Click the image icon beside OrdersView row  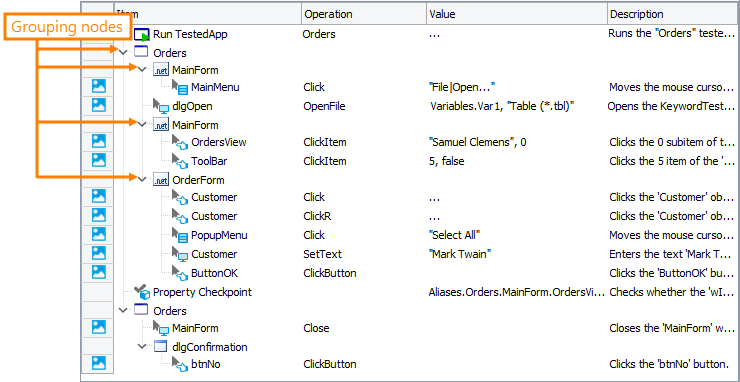tap(99, 140)
